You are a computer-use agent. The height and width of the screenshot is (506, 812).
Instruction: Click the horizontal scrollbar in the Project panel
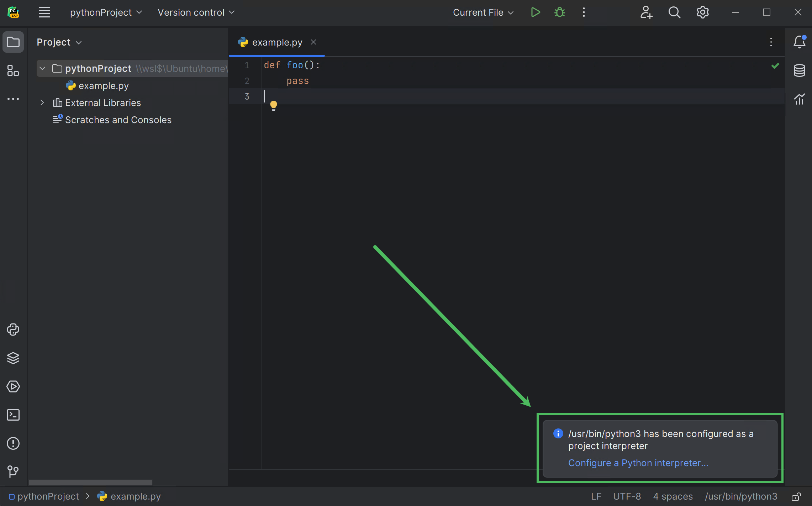[90, 483]
